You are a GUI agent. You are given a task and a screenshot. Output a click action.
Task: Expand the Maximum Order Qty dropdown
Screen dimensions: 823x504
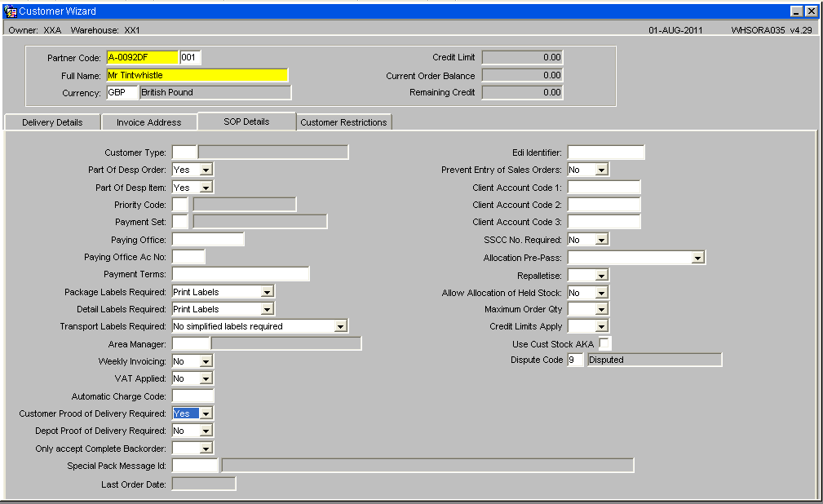coord(602,310)
